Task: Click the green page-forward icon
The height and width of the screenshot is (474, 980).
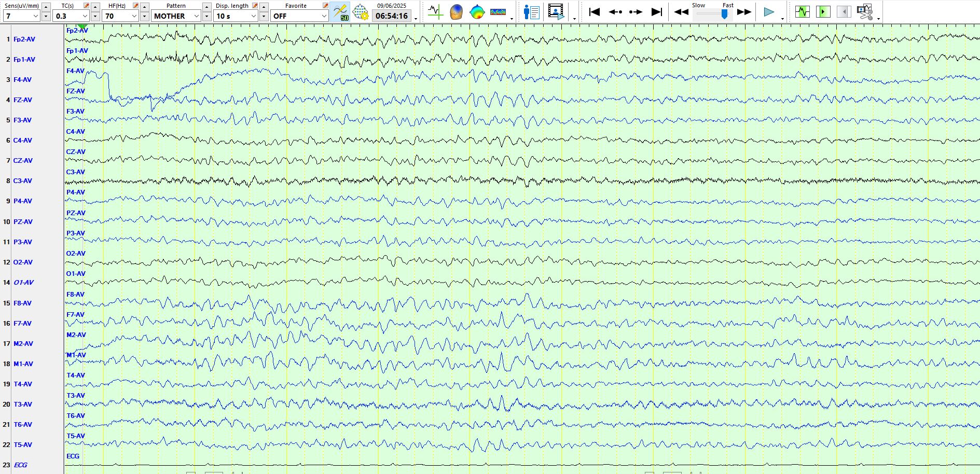Action: 823,11
